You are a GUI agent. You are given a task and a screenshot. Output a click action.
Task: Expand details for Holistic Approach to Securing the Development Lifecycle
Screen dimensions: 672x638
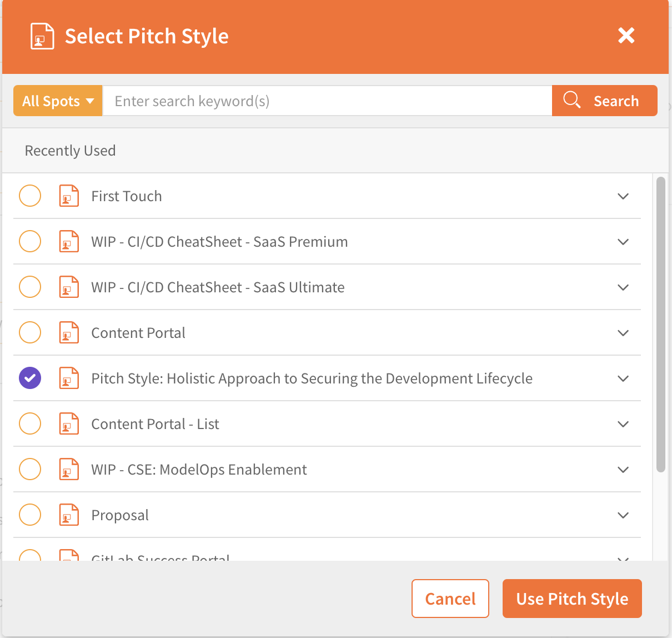(x=623, y=378)
